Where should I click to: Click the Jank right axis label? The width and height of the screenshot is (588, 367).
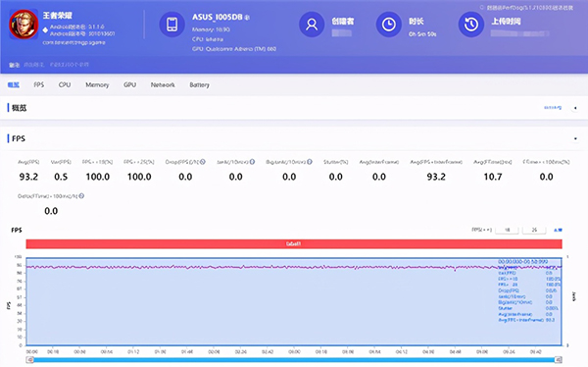pyautogui.click(x=573, y=296)
